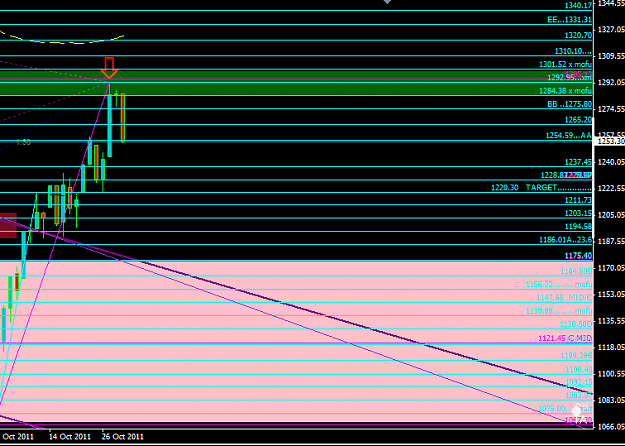This screenshot has height=446, width=625.
Task: Select the 1164.80B level label
Action: coord(576,271)
